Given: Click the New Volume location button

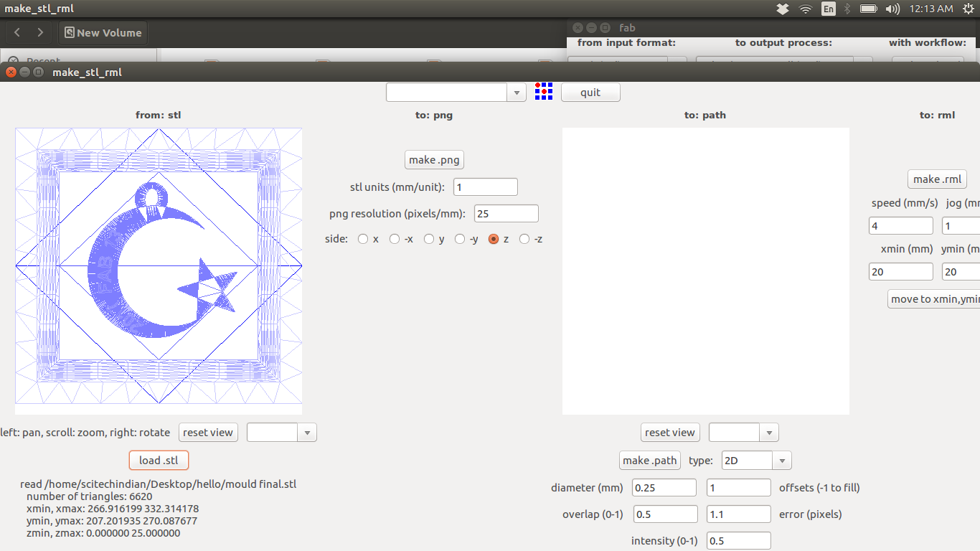Looking at the screenshot, I should click(x=103, y=32).
